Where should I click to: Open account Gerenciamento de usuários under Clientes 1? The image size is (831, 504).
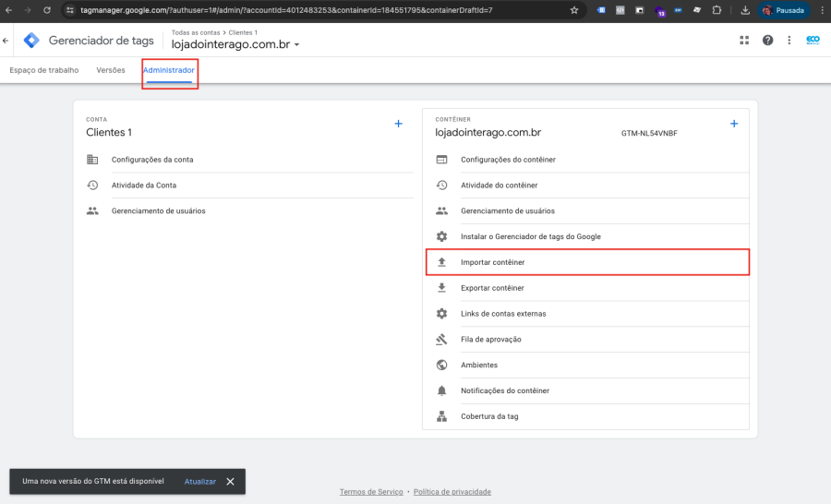click(x=158, y=211)
